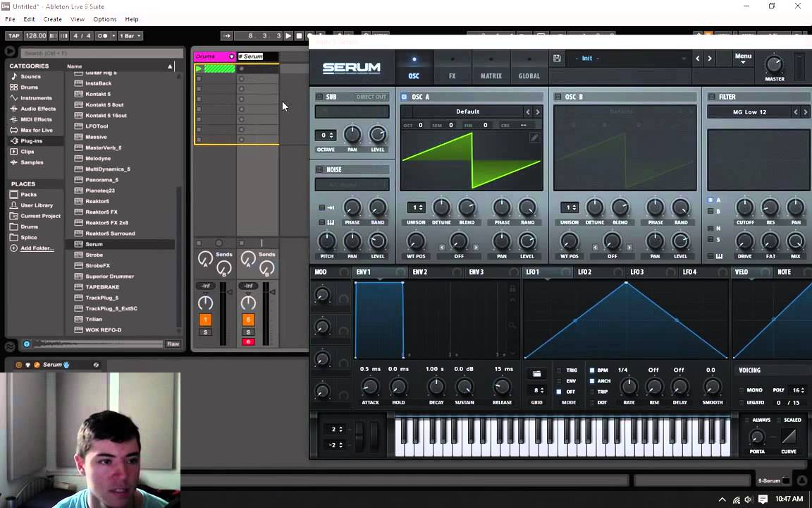Open the Splice folder place
812x508 pixels.
28,237
